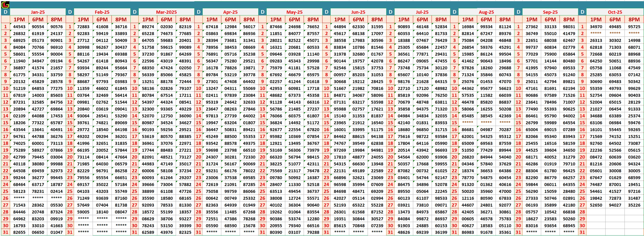Click the yellow G logo icon
This screenshot has width=644, height=236.
click(5, 5)
